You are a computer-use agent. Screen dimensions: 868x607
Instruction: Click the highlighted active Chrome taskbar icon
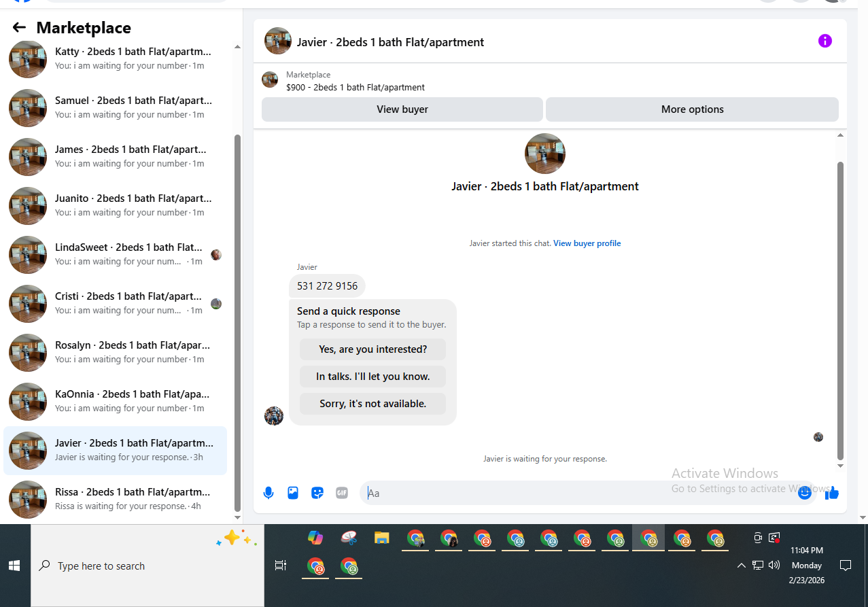(x=648, y=538)
